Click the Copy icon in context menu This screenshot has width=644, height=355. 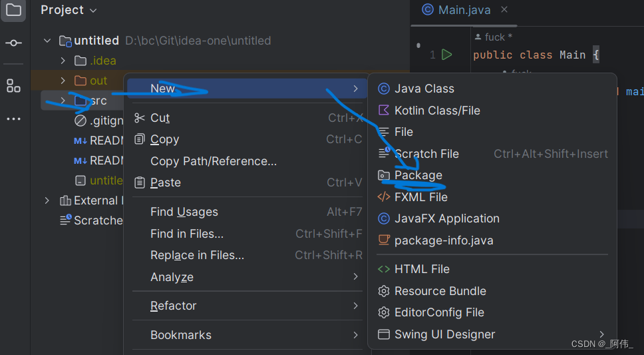140,139
